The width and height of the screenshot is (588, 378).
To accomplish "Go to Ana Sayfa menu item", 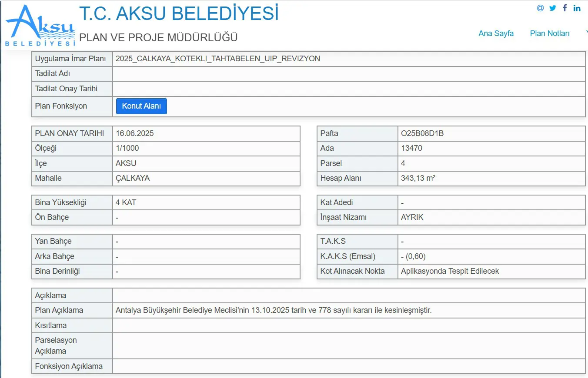I will [496, 33].
